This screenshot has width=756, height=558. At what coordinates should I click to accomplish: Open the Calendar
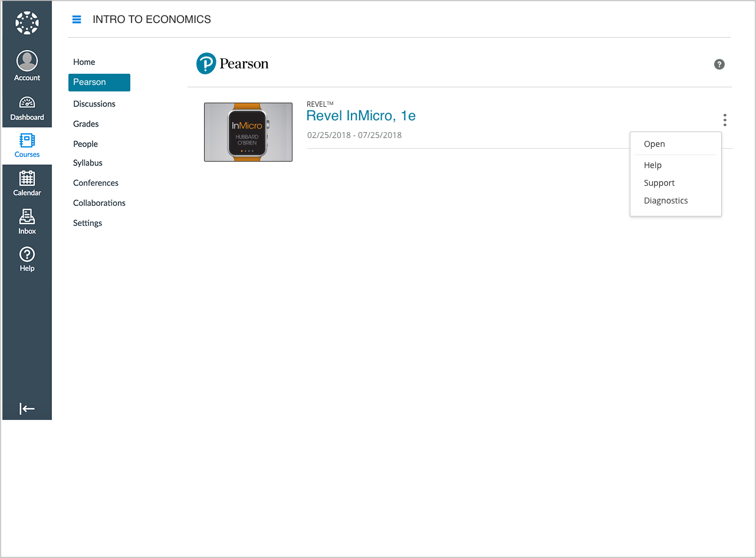27,183
